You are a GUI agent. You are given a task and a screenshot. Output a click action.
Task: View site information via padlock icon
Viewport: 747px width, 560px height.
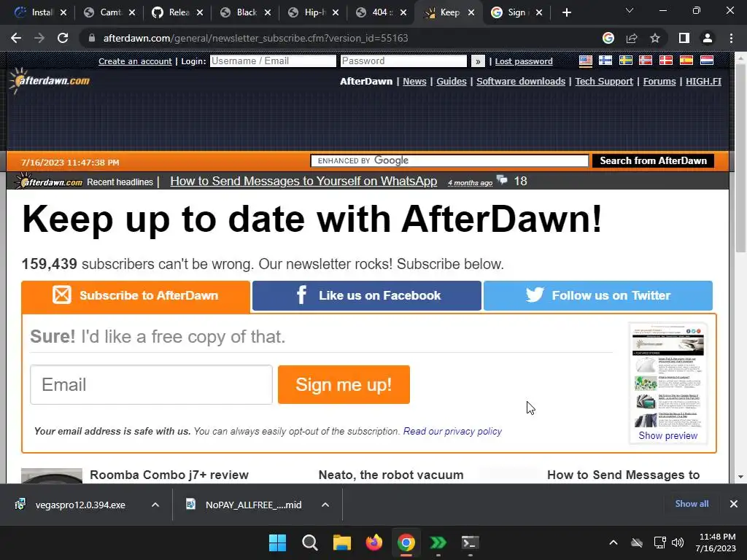[92, 38]
